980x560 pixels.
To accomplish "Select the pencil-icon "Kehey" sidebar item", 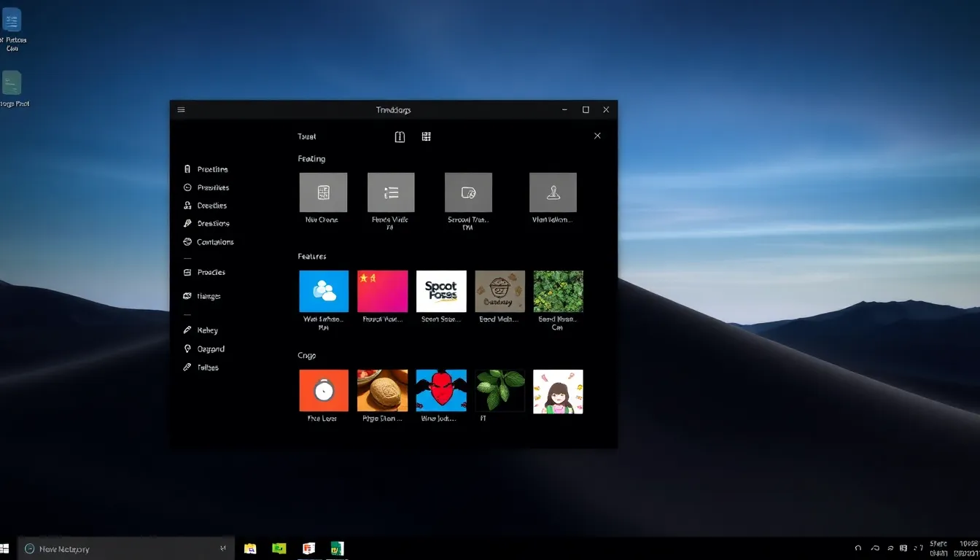I will point(201,330).
